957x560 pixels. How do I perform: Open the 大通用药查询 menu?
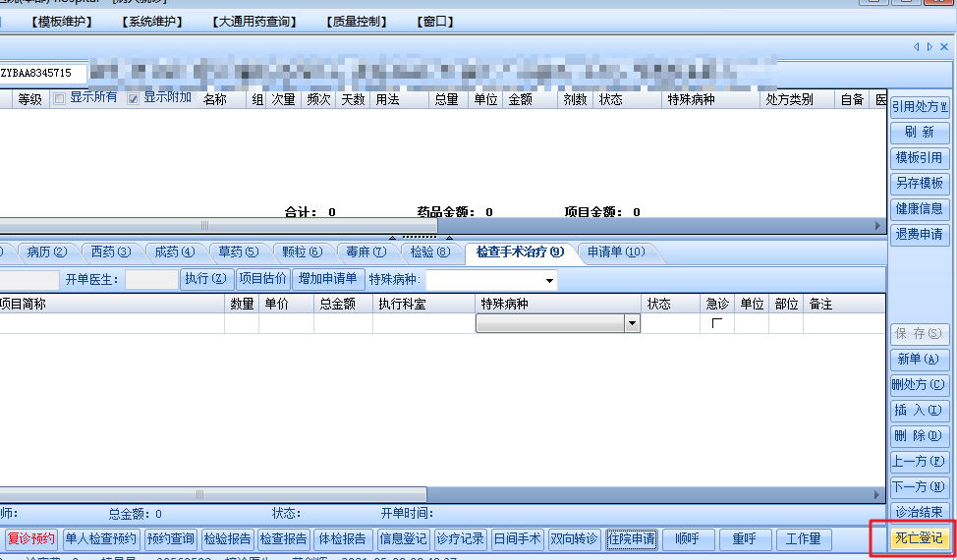(254, 22)
